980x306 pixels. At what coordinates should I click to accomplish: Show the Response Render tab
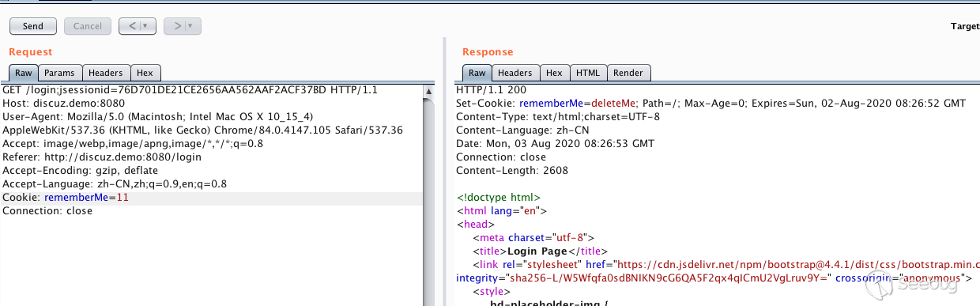[x=628, y=73]
